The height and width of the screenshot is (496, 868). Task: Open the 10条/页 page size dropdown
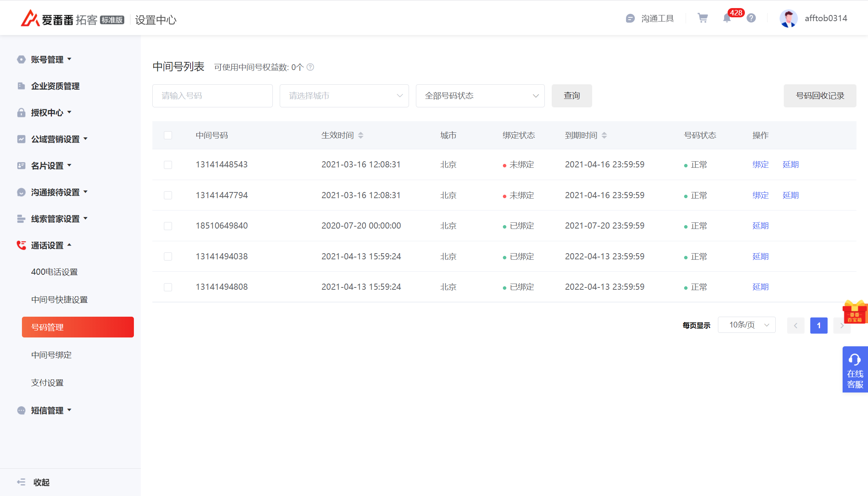tap(746, 325)
